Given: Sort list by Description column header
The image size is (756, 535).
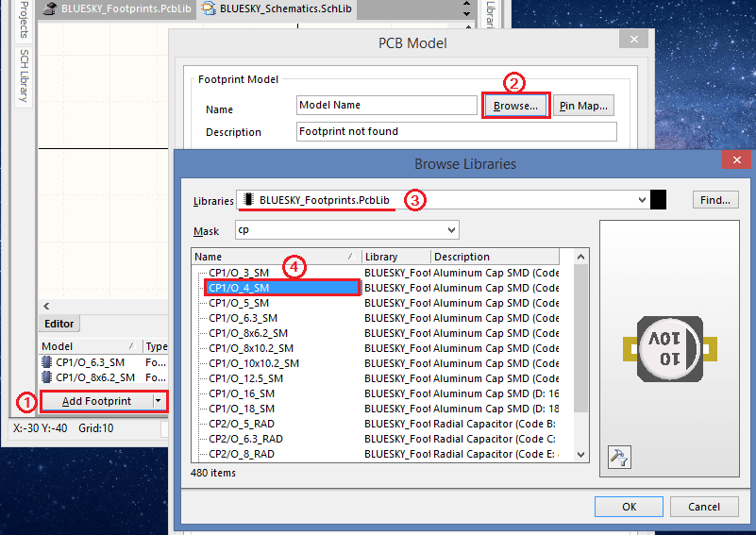Looking at the screenshot, I should point(495,257).
